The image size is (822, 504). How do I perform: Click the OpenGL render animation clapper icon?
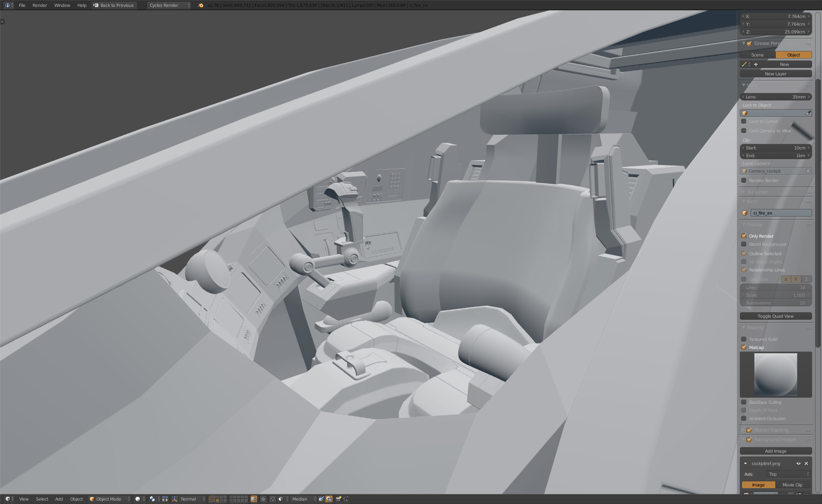[346, 499]
